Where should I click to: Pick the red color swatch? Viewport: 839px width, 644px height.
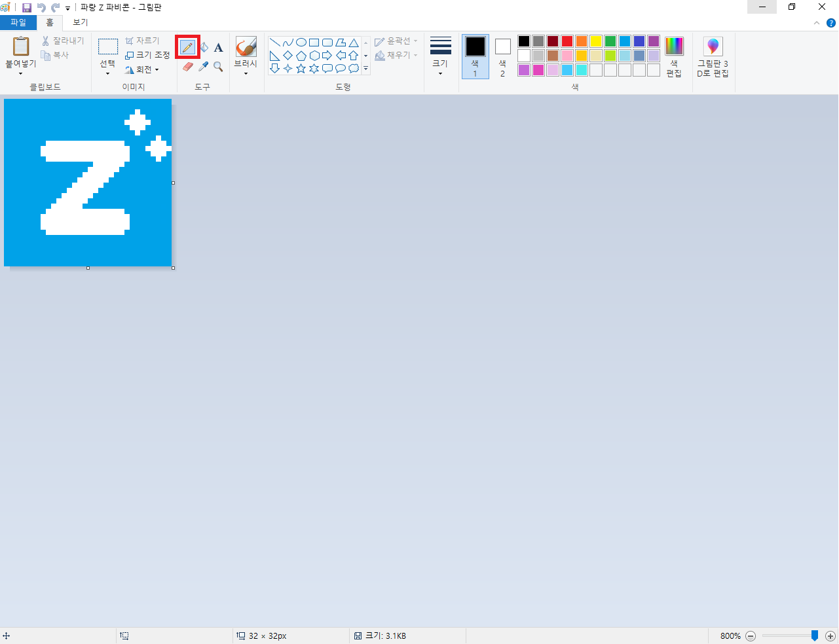pos(567,41)
